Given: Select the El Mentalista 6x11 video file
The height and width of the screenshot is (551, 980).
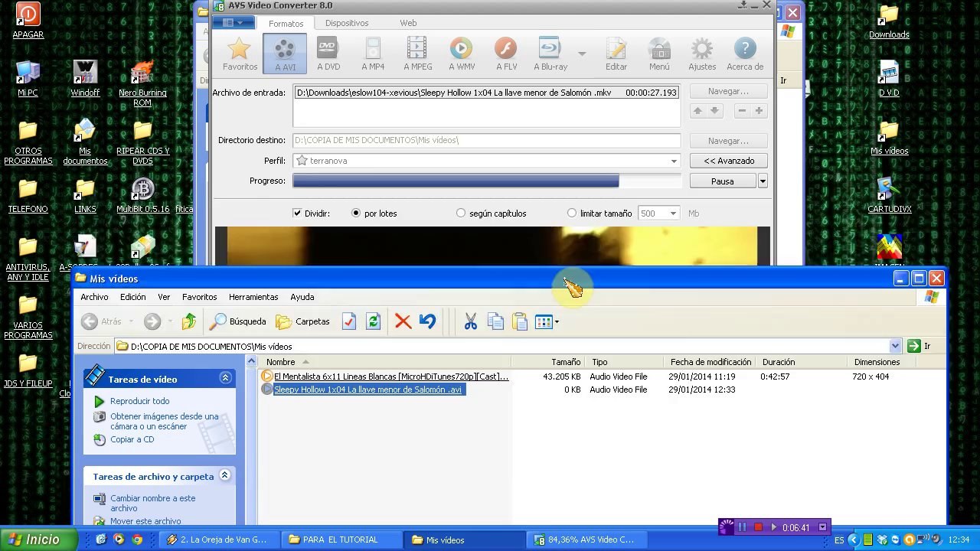Looking at the screenshot, I should (391, 377).
